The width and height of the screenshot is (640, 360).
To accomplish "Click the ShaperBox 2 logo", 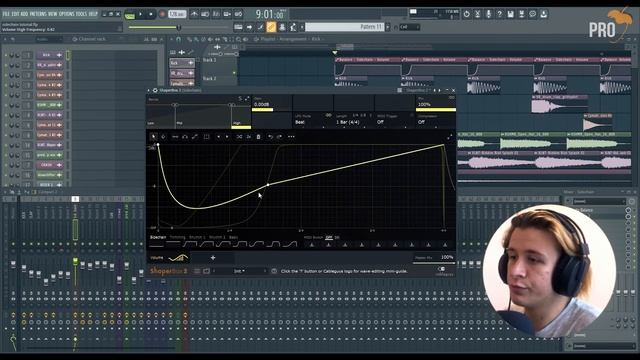I will (168, 271).
